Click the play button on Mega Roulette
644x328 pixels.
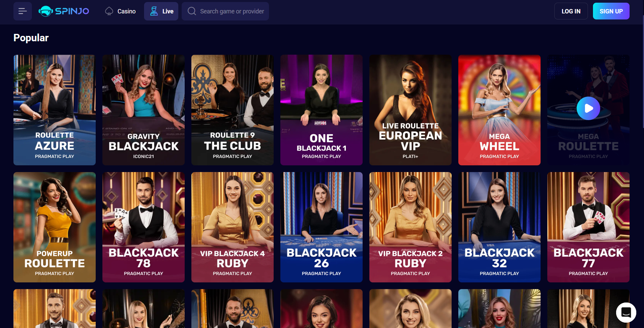coord(588,108)
